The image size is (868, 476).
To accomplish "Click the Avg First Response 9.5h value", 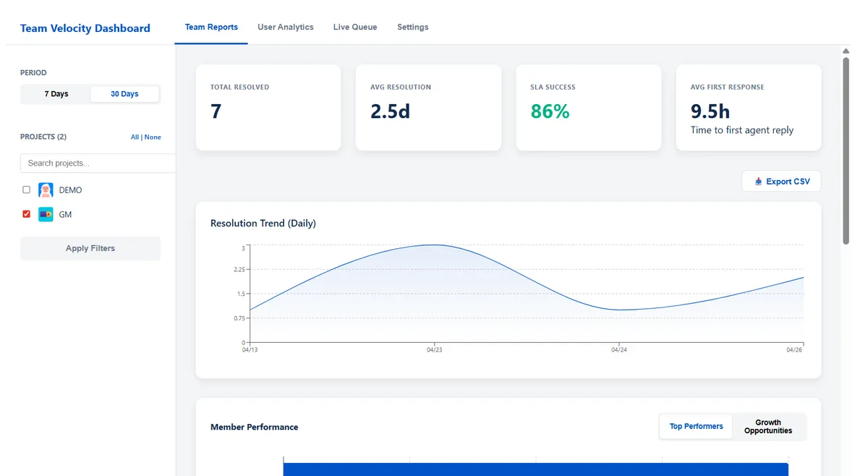I will coord(710,111).
